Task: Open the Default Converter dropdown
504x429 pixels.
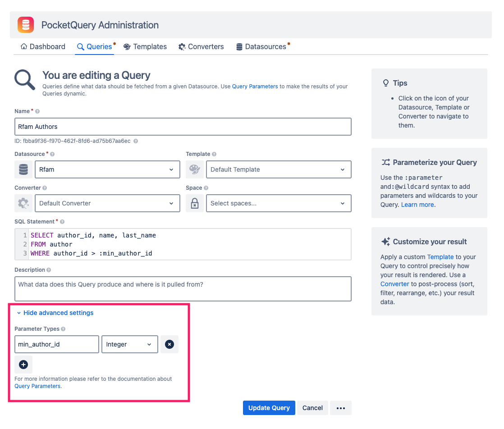Action: click(107, 203)
